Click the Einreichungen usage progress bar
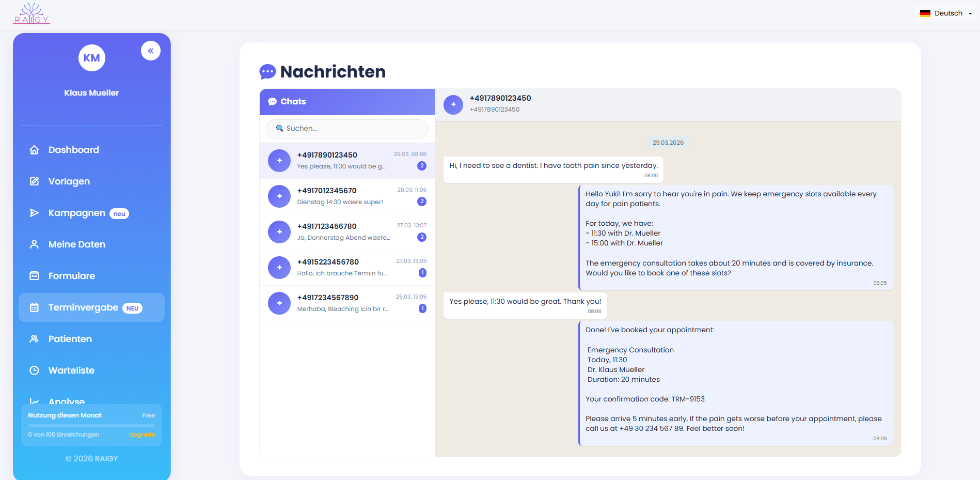Image resolution: width=980 pixels, height=480 pixels. [91, 425]
